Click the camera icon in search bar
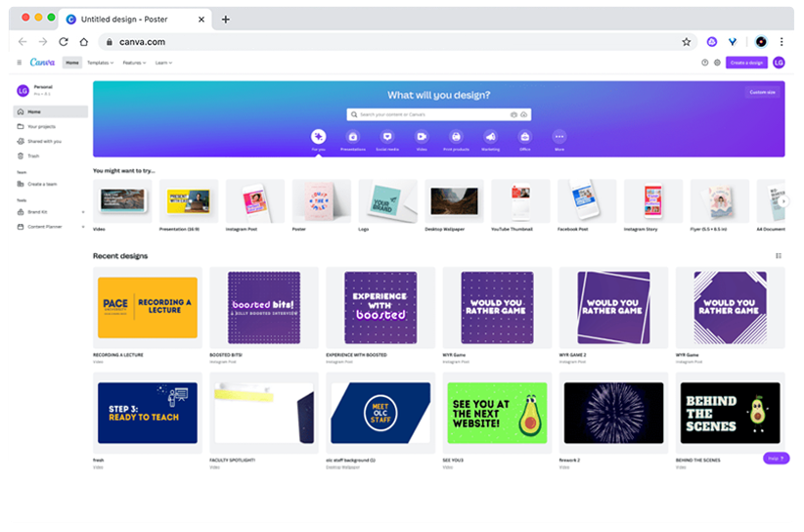This screenshot has height=532, width=804. point(514,114)
